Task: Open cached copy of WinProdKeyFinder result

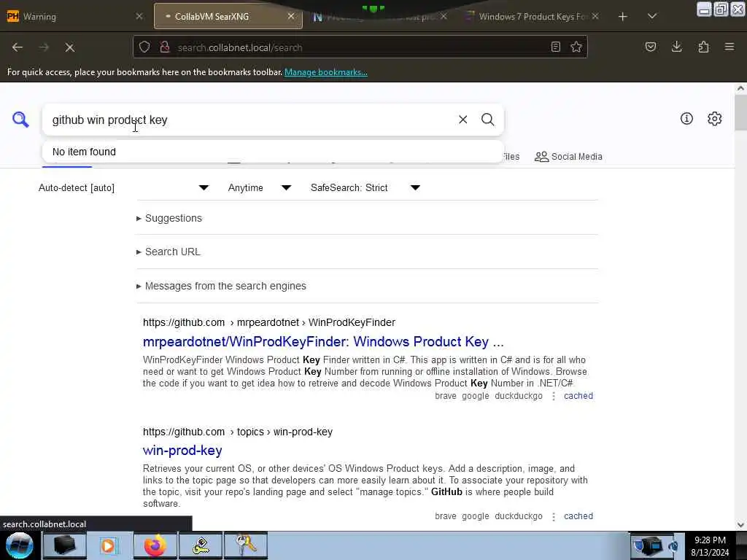Action: pos(578,396)
